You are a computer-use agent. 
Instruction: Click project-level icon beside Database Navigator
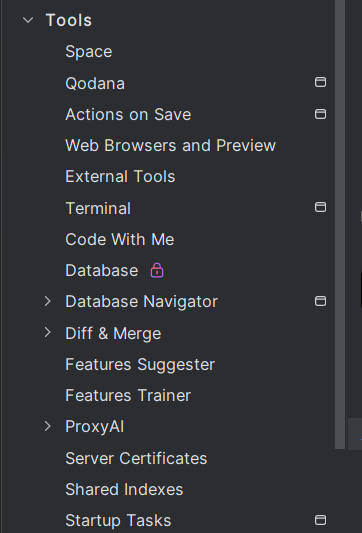[320, 301]
